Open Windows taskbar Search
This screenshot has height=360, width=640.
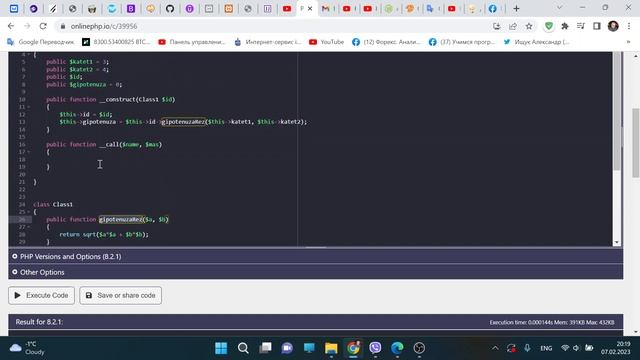(x=243, y=348)
